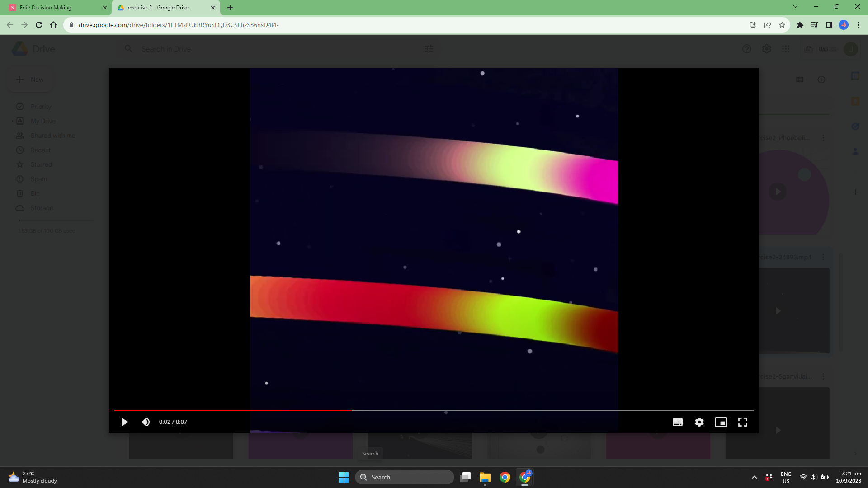Bookmark this page with star icon

(782, 25)
